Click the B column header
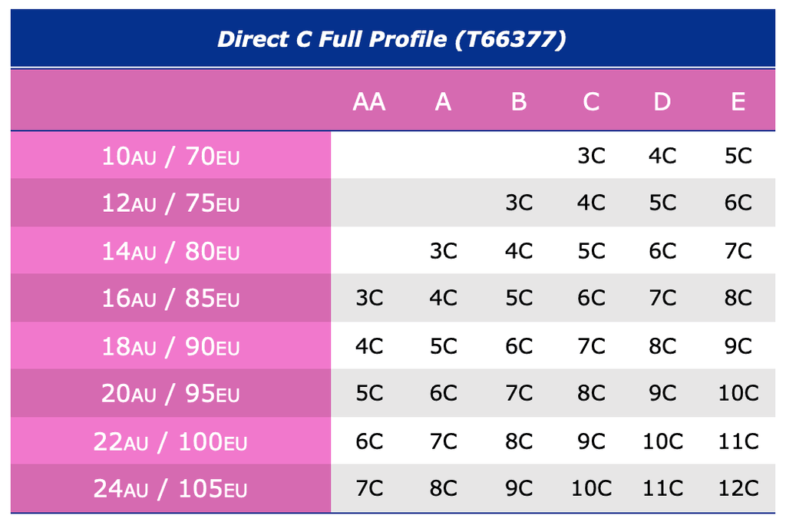 click(519, 102)
